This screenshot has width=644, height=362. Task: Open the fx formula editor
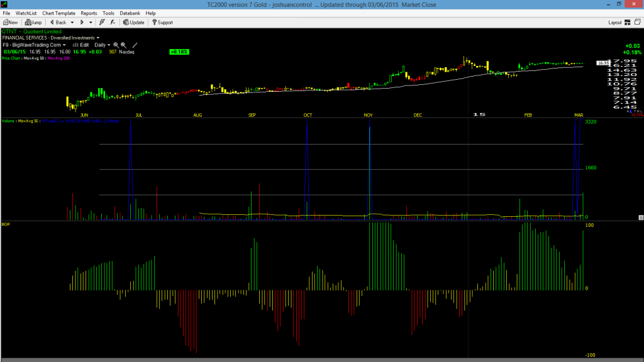113,23
